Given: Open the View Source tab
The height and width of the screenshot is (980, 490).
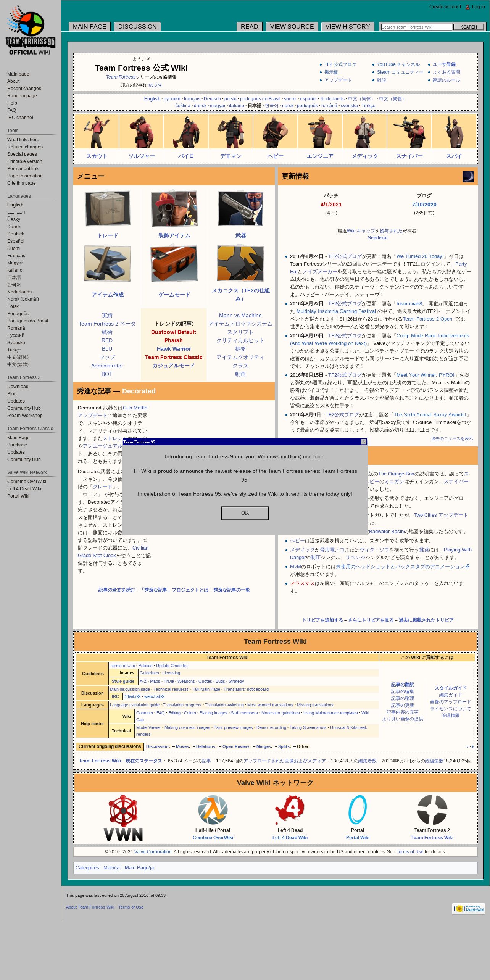Looking at the screenshot, I should (292, 26).
